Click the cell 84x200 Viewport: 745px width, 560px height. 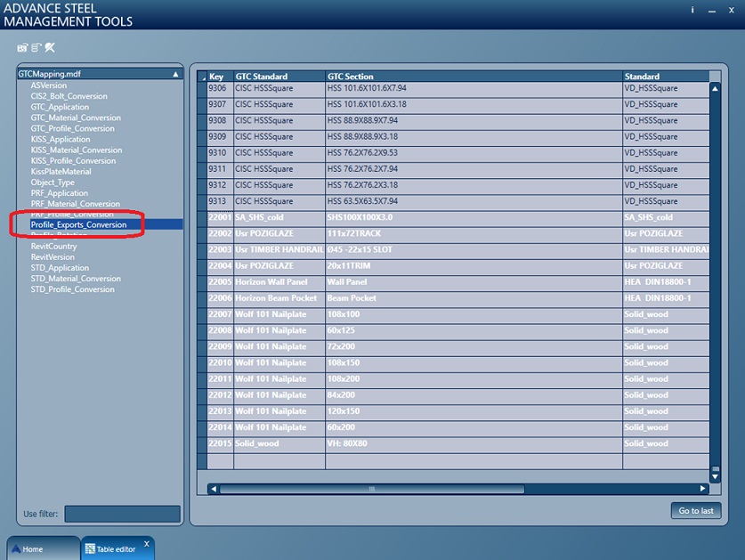(x=474, y=395)
